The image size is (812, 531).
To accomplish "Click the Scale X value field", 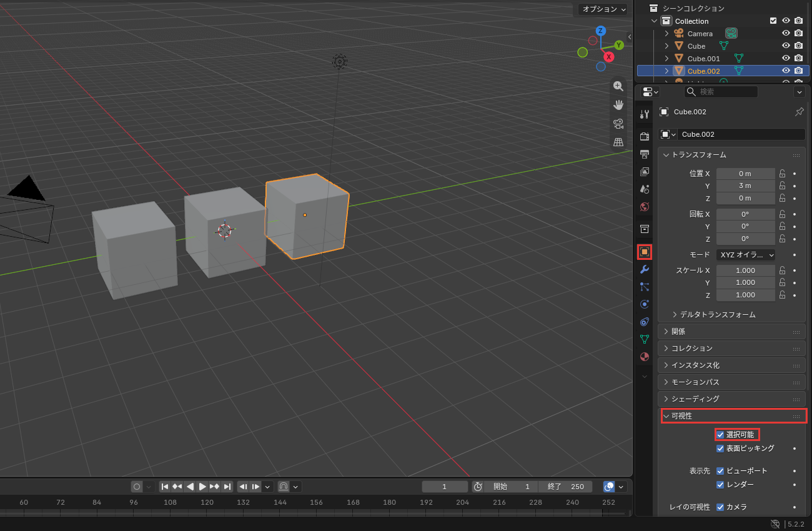I will [x=746, y=270].
